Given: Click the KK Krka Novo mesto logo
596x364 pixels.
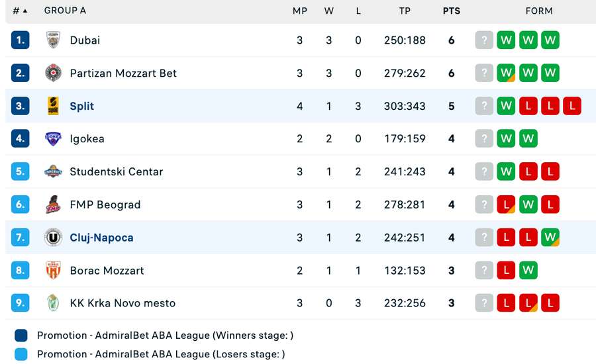Looking at the screenshot, I should [x=53, y=303].
